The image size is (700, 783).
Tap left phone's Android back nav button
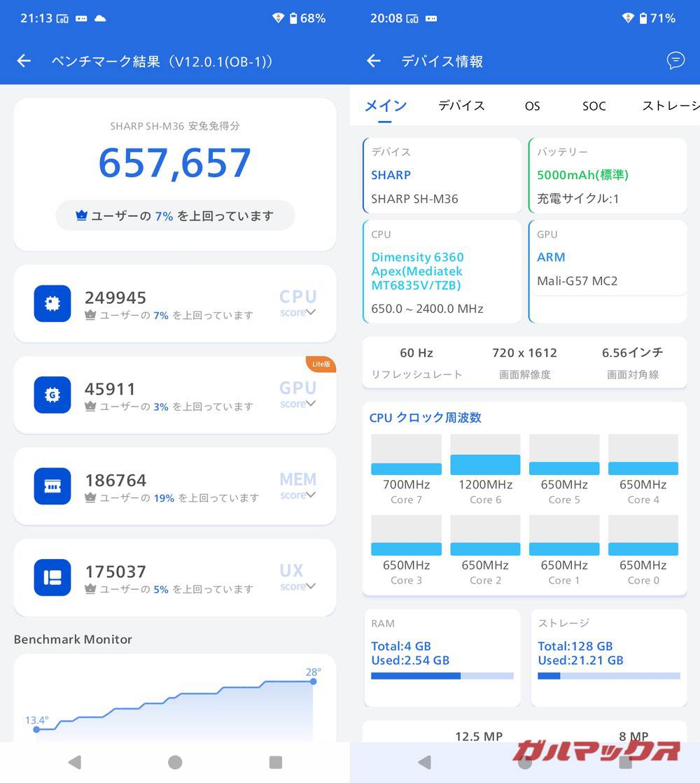[x=75, y=762]
